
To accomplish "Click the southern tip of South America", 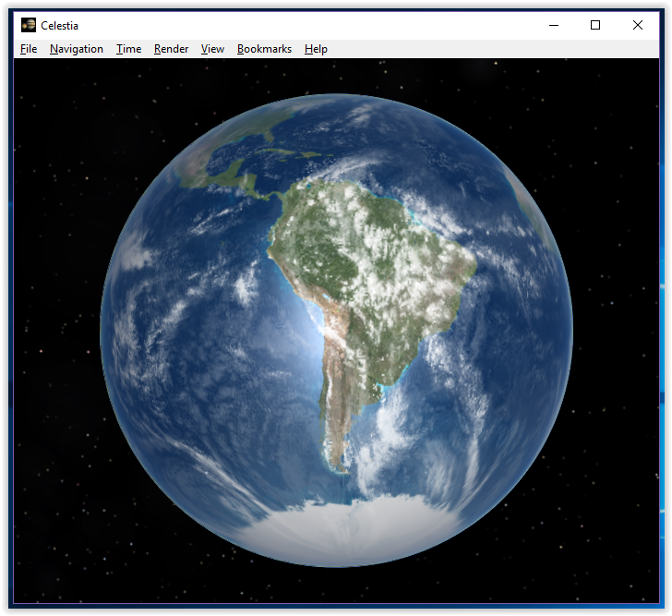I will (337, 465).
